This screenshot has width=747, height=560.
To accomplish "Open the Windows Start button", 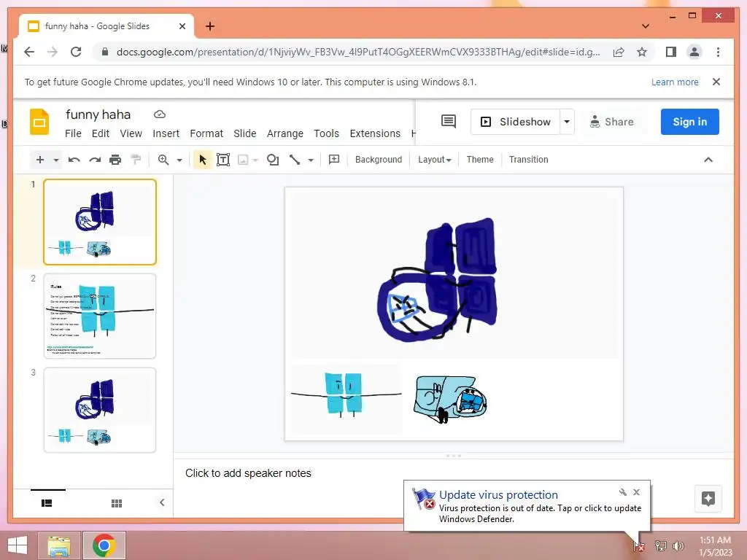I will click(x=18, y=545).
